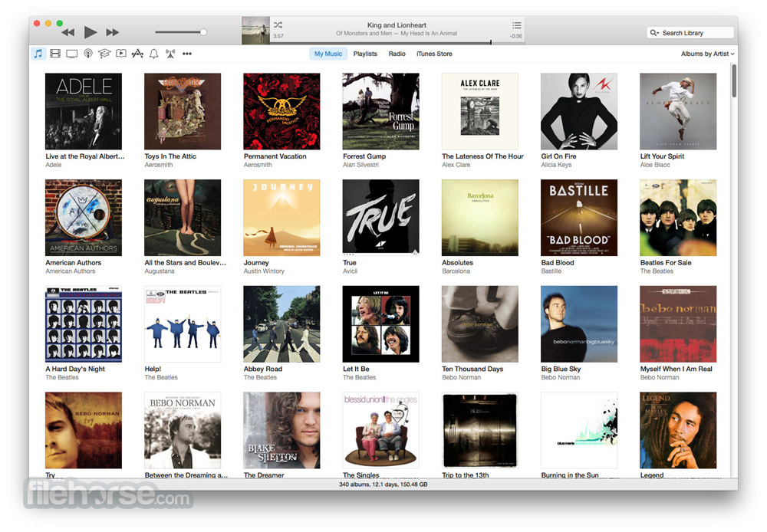Switch to the Movies library icon
Screen dimensions: 767x532
point(55,54)
